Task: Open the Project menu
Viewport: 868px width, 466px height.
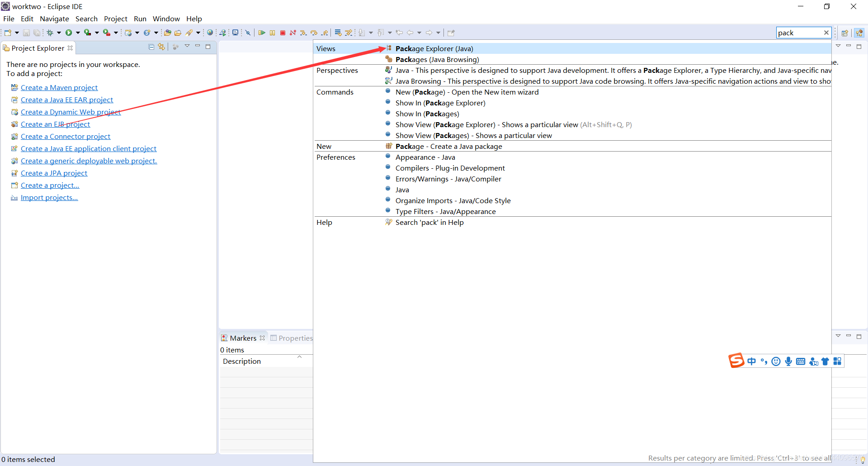Action: pyautogui.click(x=116, y=19)
